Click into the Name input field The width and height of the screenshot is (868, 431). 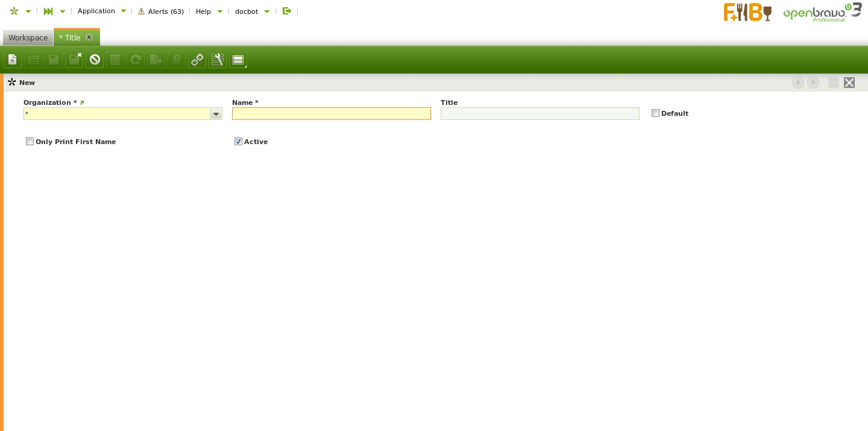pos(331,114)
